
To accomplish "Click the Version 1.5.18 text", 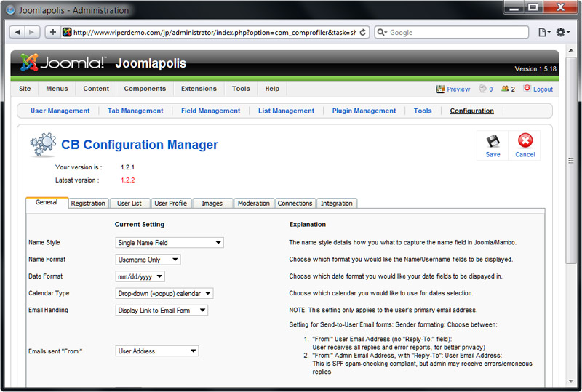I will click(535, 68).
